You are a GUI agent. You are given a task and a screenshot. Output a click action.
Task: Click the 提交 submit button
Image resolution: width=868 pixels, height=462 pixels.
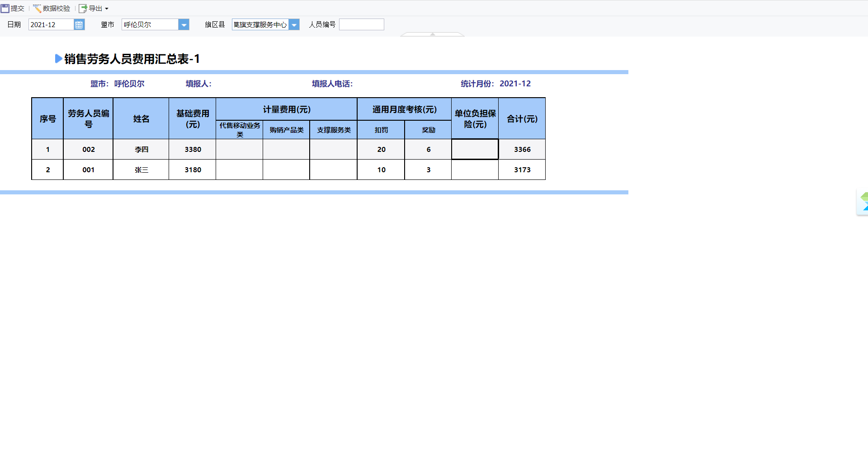13,8
